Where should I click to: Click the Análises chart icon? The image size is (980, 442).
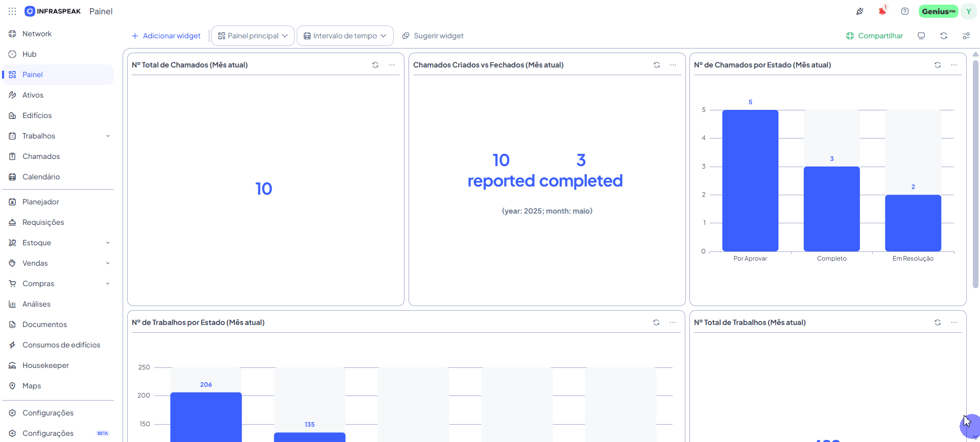[x=12, y=304]
